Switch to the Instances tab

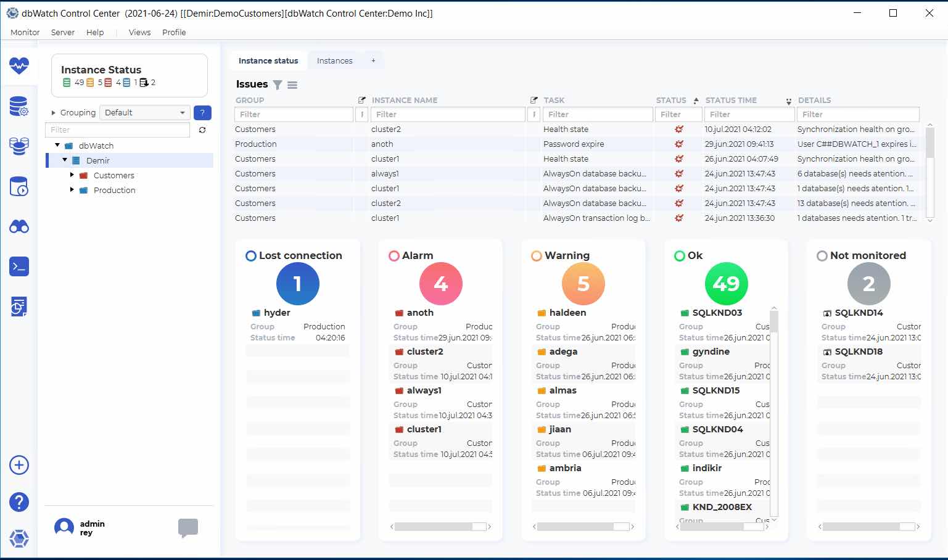pyautogui.click(x=335, y=60)
